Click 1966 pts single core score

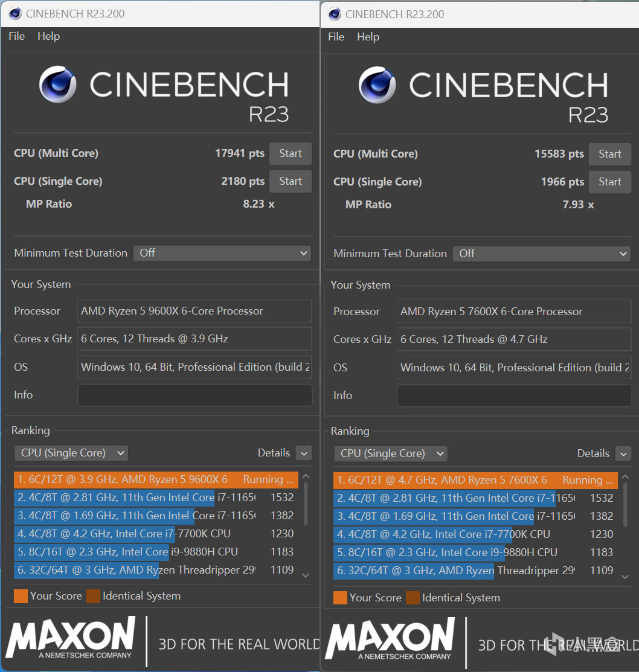click(x=562, y=182)
